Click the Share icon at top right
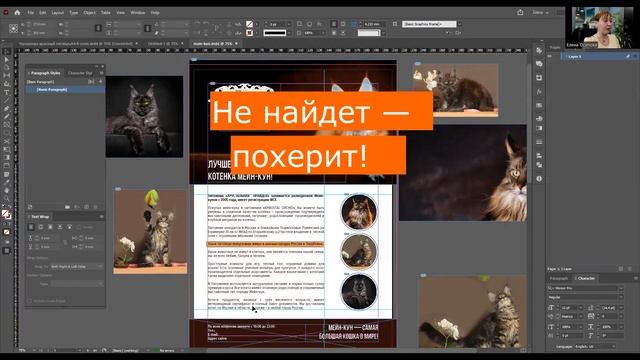 [520, 13]
